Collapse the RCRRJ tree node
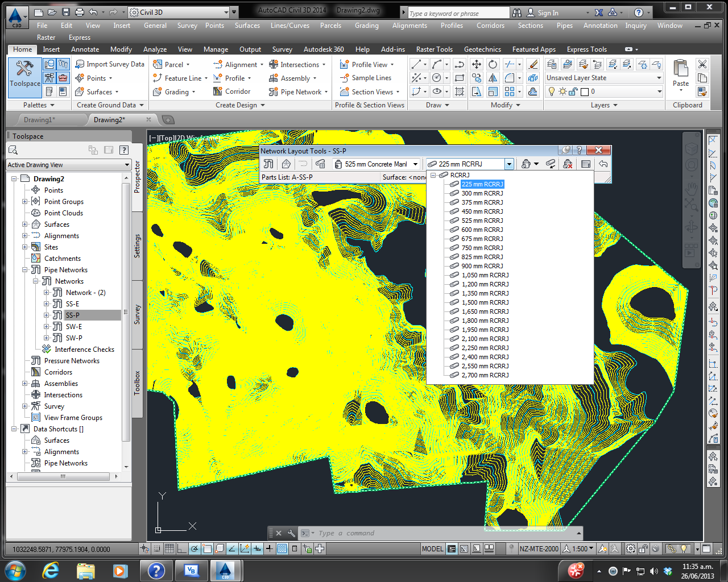Viewport: 728px width, 582px height. [x=433, y=175]
